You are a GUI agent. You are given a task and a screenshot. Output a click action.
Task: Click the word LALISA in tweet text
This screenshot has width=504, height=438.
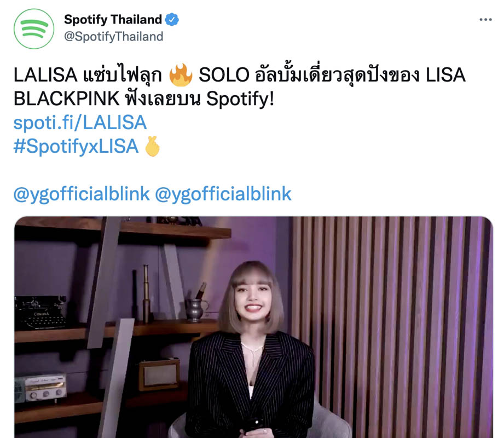click(45, 75)
